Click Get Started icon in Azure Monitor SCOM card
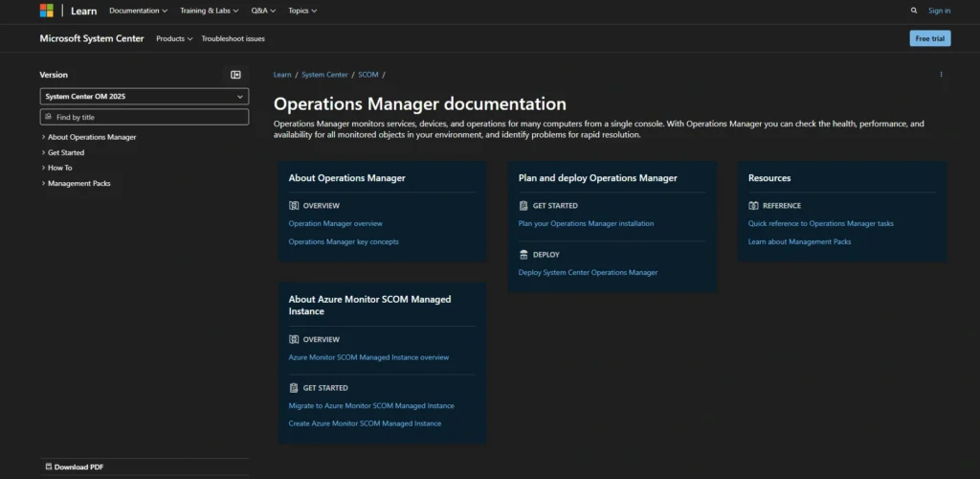The height and width of the screenshot is (479, 980). click(x=294, y=388)
